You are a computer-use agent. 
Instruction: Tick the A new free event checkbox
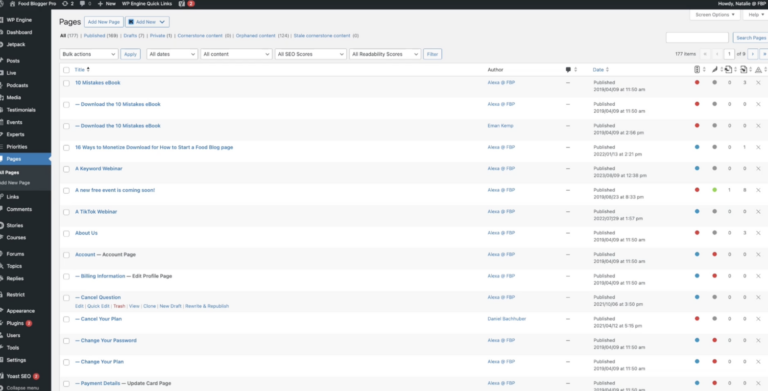(x=66, y=191)
